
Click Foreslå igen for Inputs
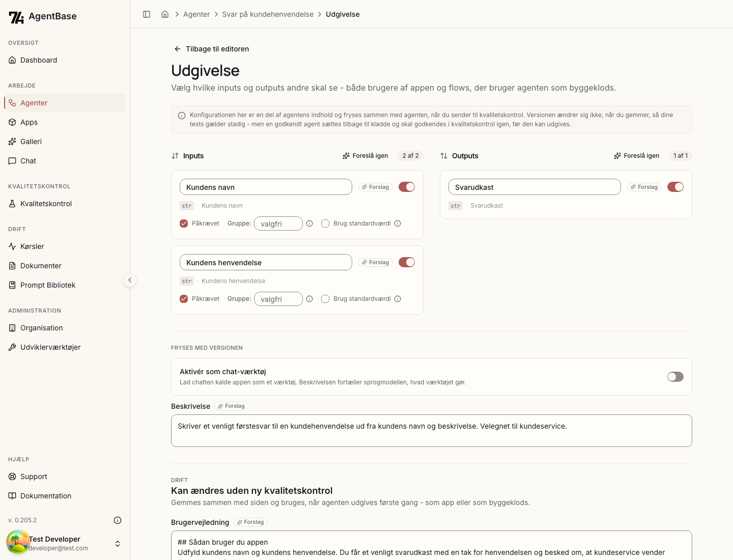(x=365, y=156)
